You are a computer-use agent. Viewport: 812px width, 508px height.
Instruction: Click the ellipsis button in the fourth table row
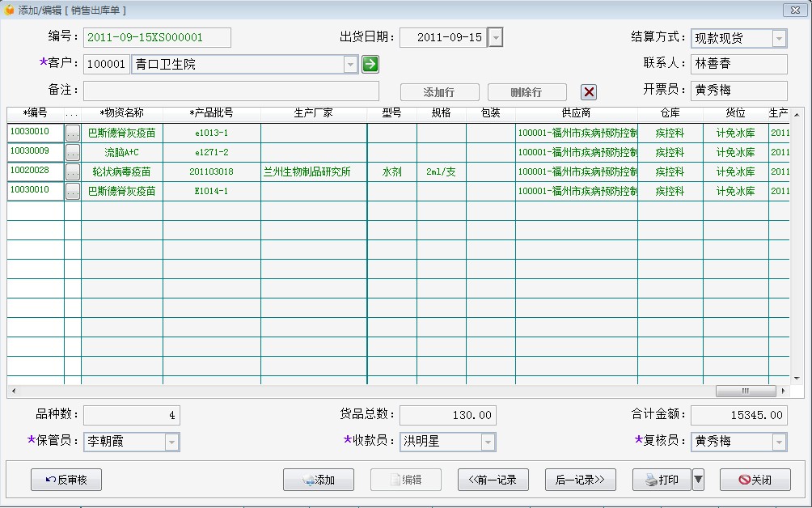(x=73, y=191)
